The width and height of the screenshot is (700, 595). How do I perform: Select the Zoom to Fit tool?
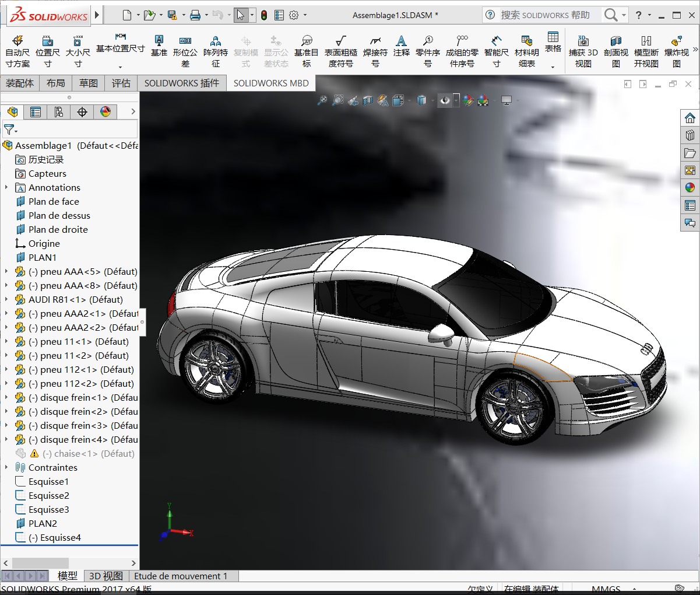coord(322,100)
